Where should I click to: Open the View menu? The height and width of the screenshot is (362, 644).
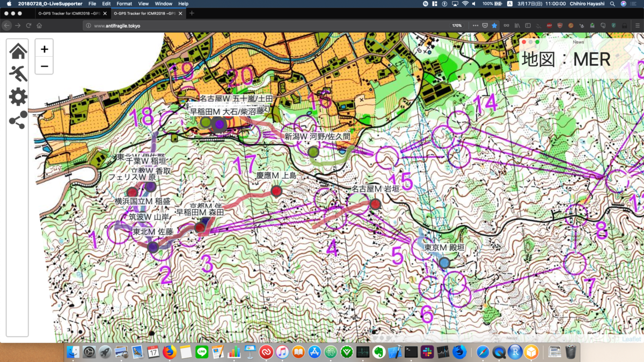(143, 4)
